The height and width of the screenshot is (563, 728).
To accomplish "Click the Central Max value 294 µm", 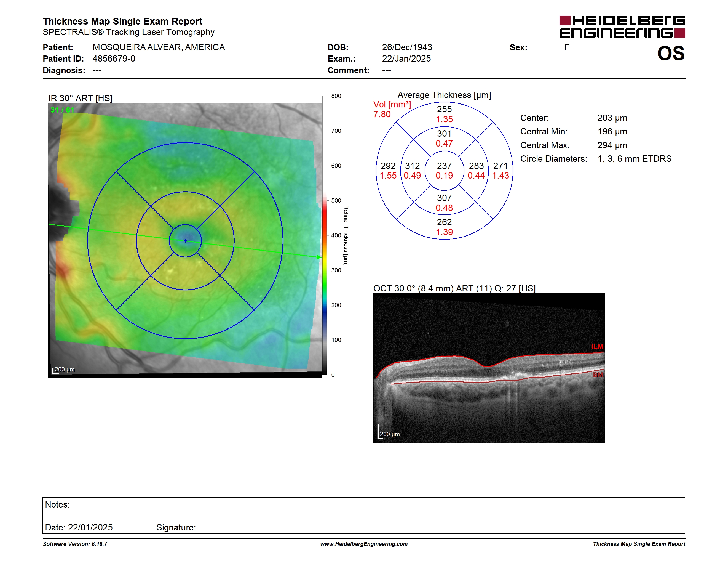I will (612, 145).
